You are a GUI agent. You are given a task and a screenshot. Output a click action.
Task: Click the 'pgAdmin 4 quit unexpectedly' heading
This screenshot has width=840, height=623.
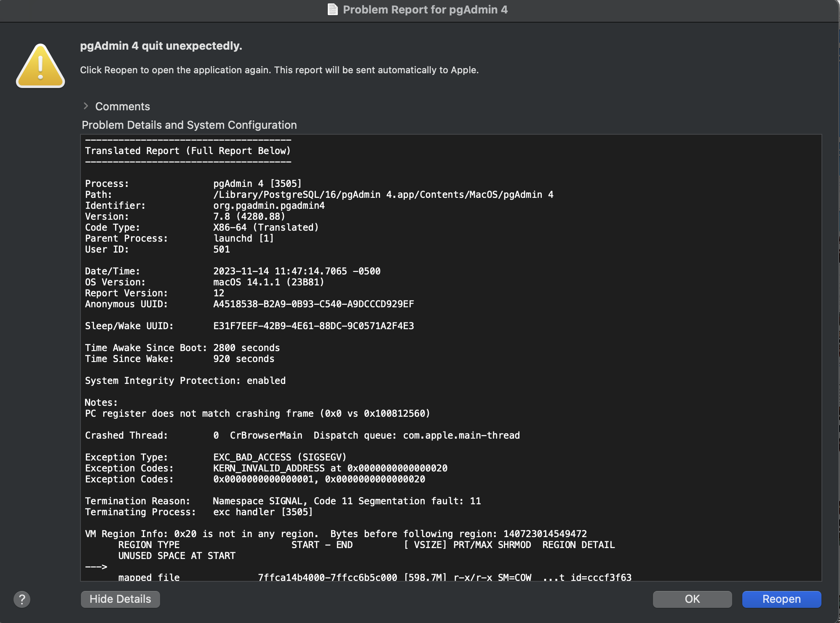pos(161,46)
